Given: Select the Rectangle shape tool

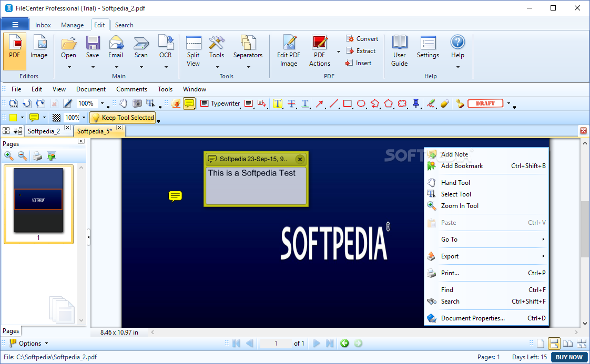Looking at the screenshot, I should [347, 103].
